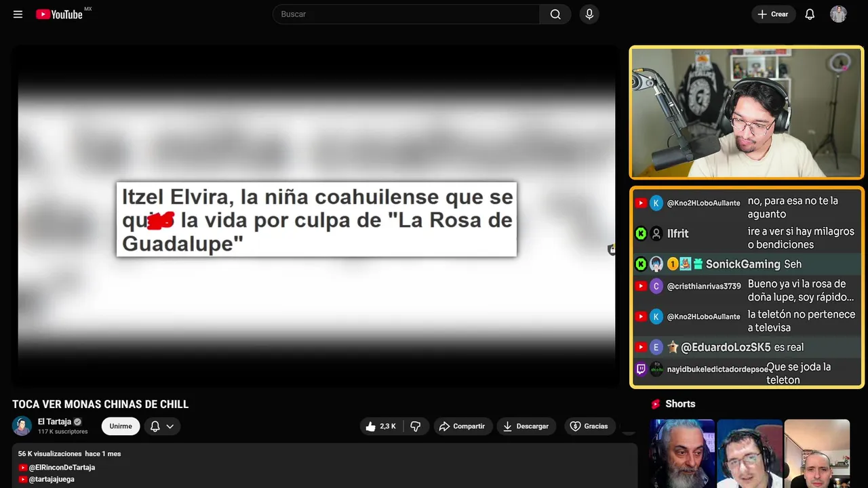Image resolution: width=868 pixels, height=488 pixels.
Task: Click Twitch icon beside nayidbukeledictadordepsoe
Action: tap(641, 369)
